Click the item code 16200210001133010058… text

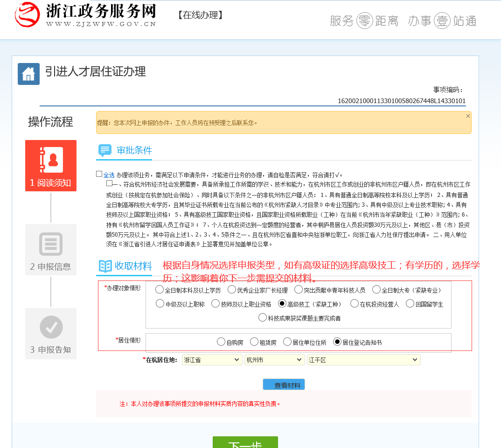(402, 101)
